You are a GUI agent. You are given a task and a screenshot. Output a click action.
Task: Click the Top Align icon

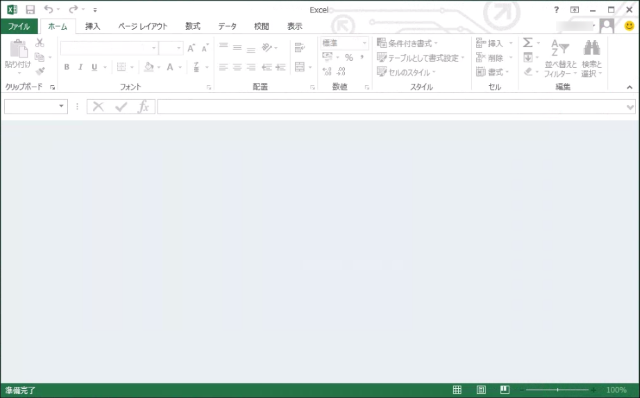(x=223, y=47)
